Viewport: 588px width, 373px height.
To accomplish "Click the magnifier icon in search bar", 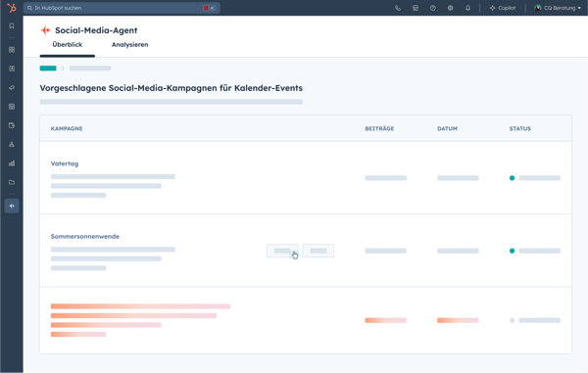I will click(29, 8).
